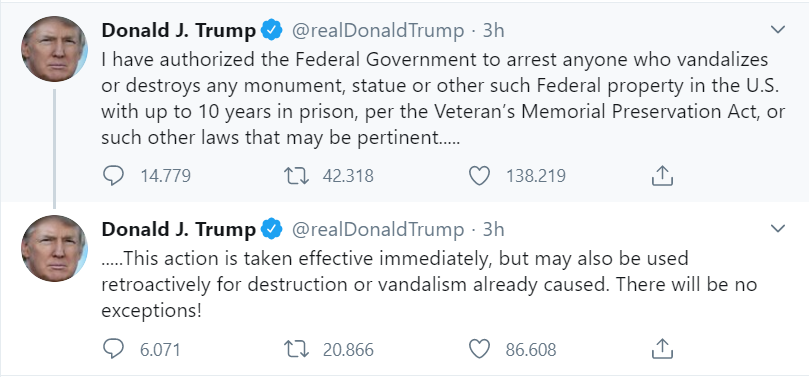This screenshot has width=809, height=377.
Task: Open the second tweet's profile avatar
Action: (54, 248)
